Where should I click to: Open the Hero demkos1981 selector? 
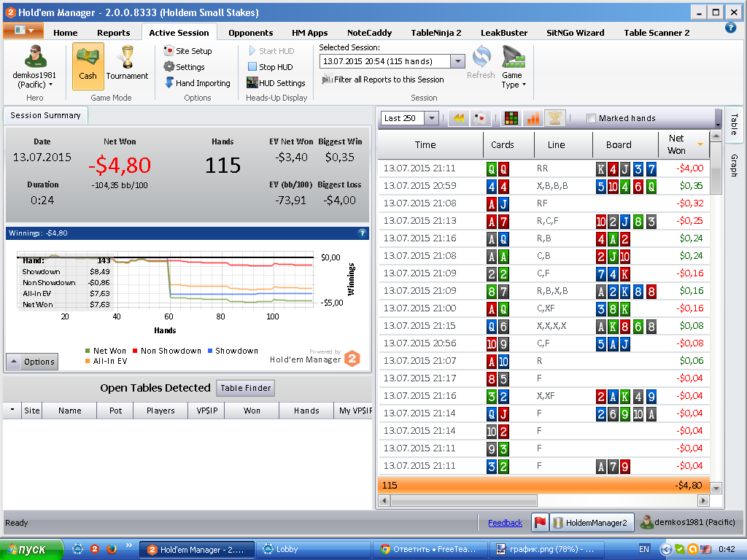(34, 66)
